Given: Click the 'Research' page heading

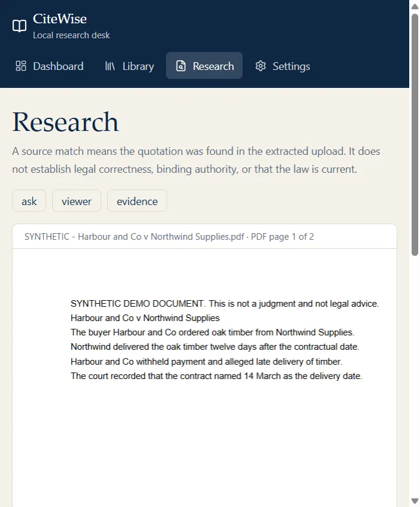Looking at the screenshot, I should tap(66, 122).
